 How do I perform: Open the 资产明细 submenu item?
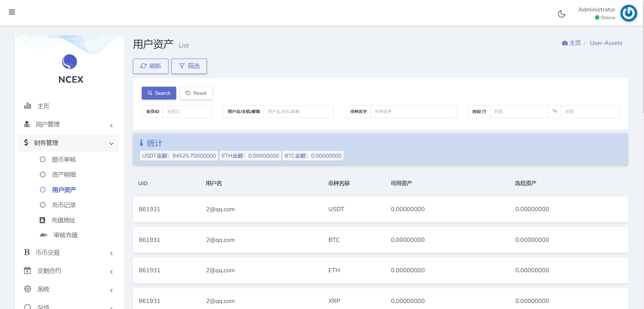(63, 175)
